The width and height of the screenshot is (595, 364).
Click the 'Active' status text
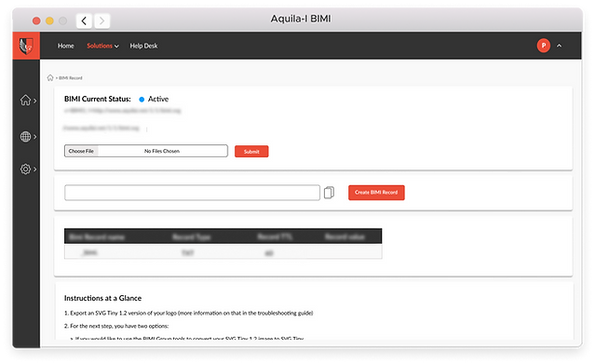click(x=158, y=99)
